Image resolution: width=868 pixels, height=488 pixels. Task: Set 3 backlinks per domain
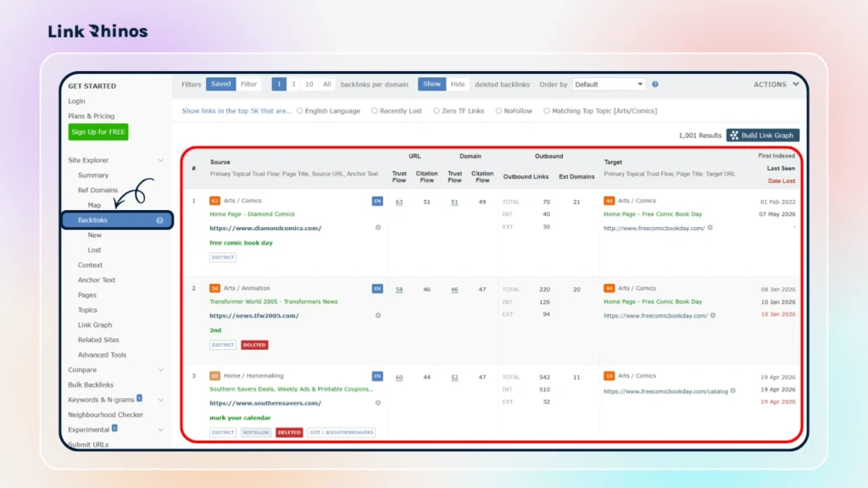(x=293, y=84)
